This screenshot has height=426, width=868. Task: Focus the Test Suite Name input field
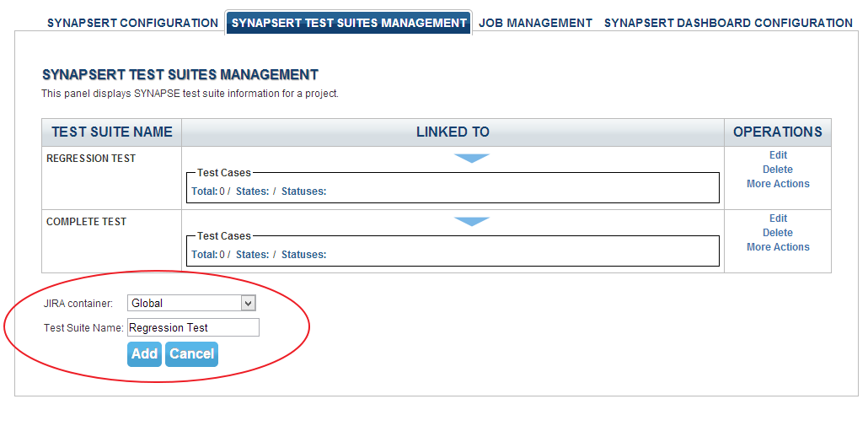coord(193,328)
